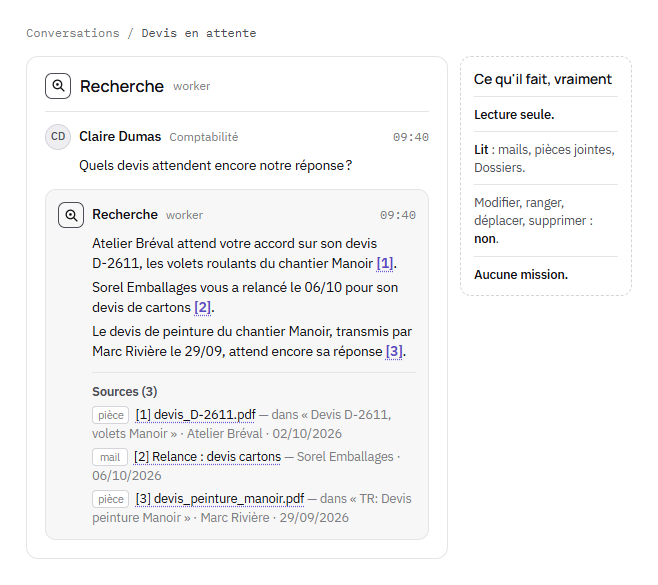
Task: Open source file devis_D-2611.pdf
Action: tap(196, 415)
